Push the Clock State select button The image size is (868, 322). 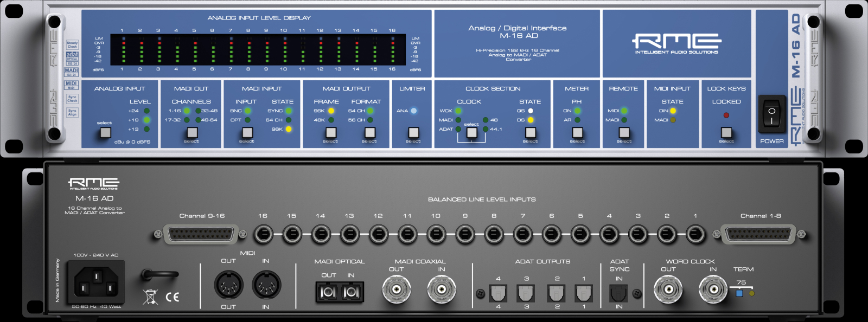(x=531, y=132)
